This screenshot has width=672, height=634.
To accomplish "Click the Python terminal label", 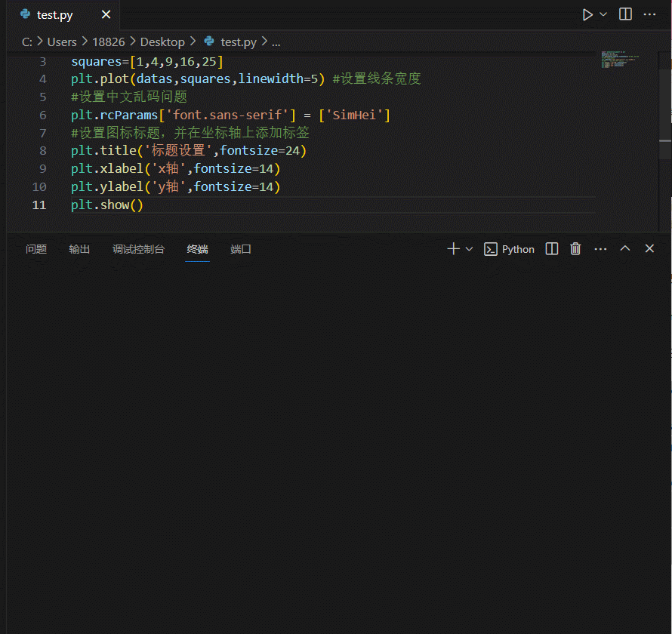I will point(518,249).
